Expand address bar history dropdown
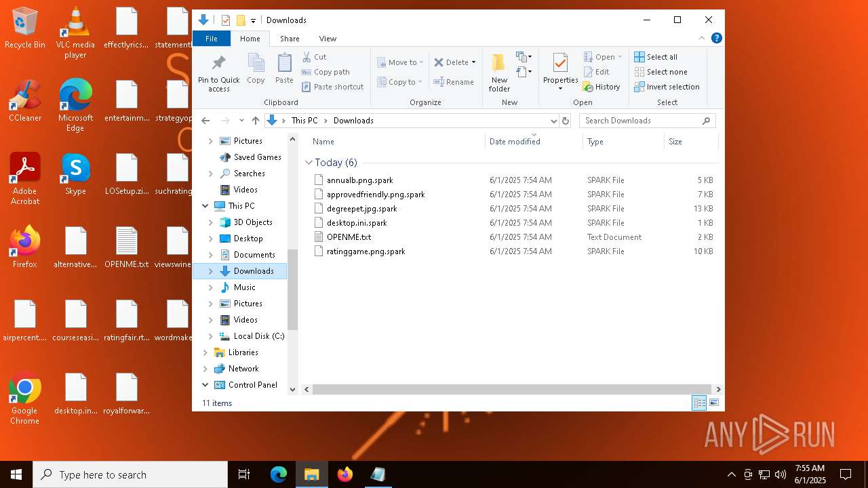Screen dimensions: 868x488 (x=554, y=121)
